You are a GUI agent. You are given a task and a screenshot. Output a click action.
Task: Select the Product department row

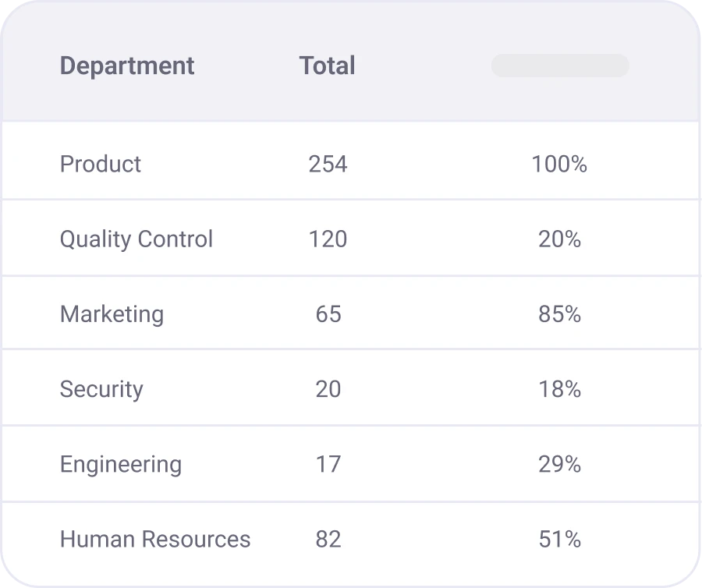pos(101,164)
